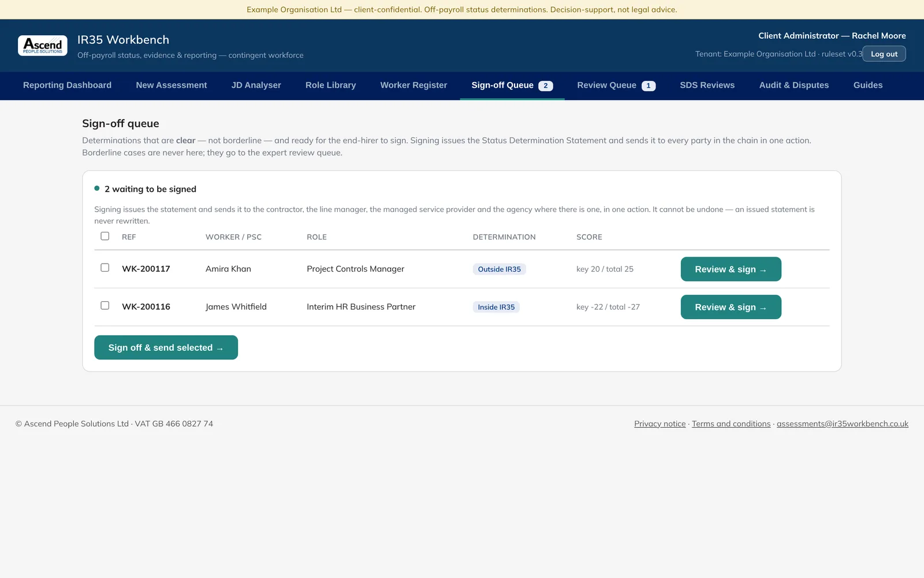Click the Sign-off queue page heading
The height and width of the screenshot is (578, 924).
tap(121, 124)
